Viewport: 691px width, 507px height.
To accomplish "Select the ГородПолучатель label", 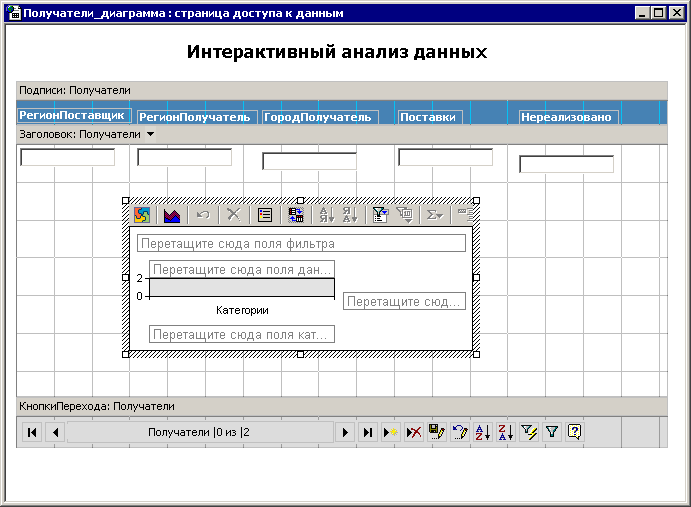I will (320, 117).
